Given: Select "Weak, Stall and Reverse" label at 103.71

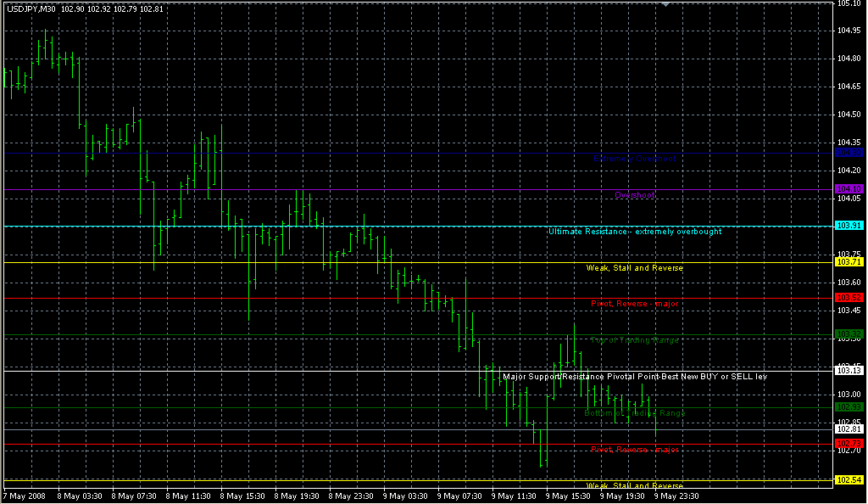Looking at the screenshot, I should pos(635,268).
